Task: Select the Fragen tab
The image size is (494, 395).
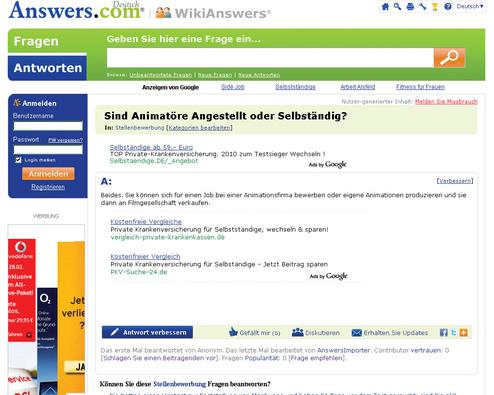Action: pos(47,41)
